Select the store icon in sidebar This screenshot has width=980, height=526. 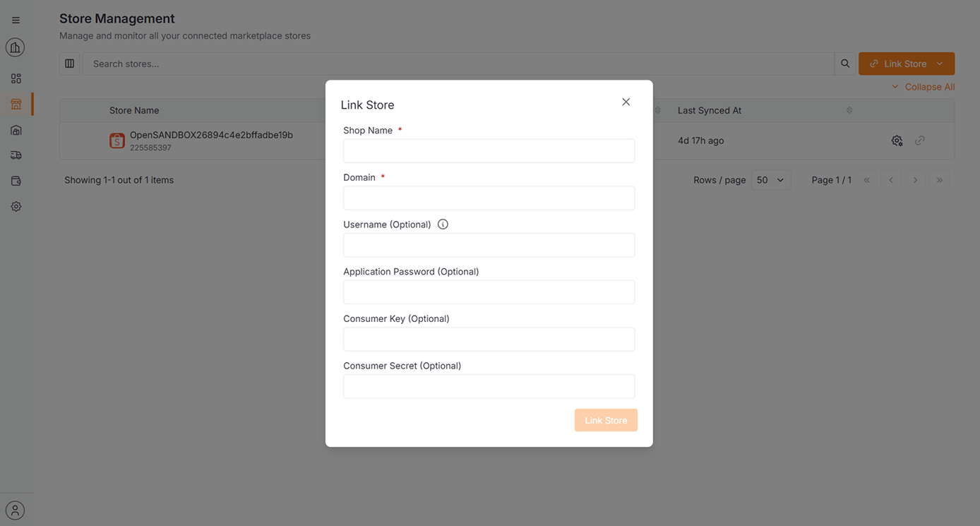point(16,104)
